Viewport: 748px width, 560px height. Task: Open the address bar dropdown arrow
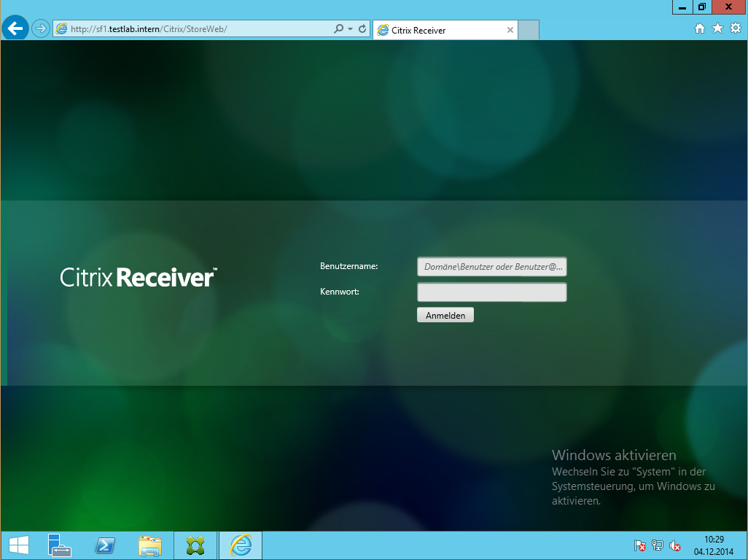tap(350, 28)
